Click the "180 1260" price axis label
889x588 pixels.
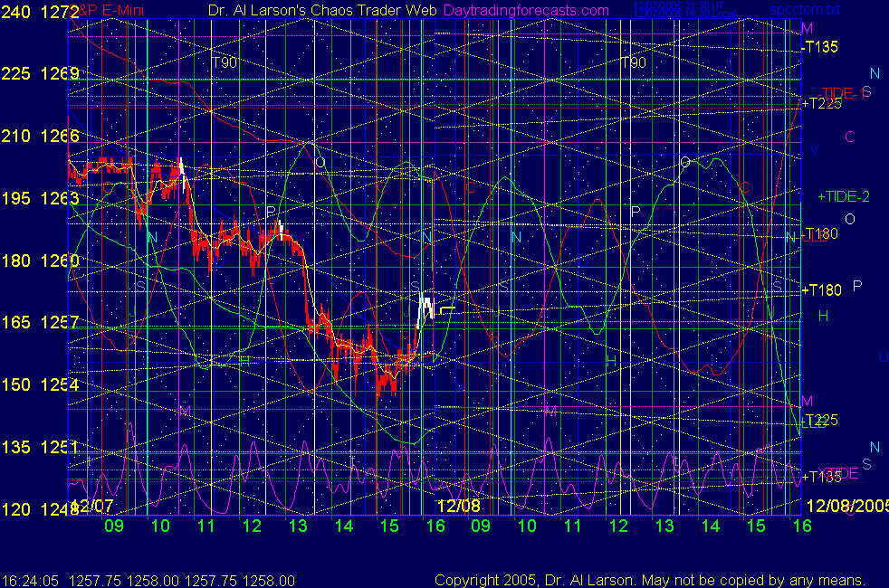40,261
